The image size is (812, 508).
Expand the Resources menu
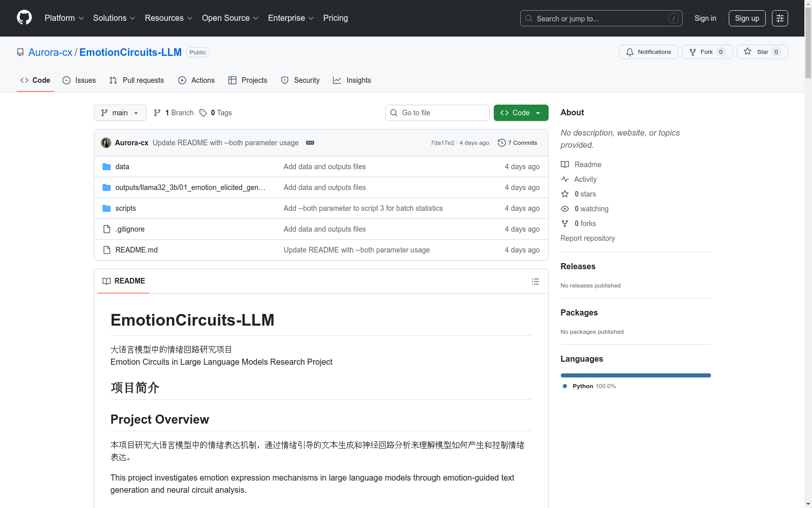(168, 18)
